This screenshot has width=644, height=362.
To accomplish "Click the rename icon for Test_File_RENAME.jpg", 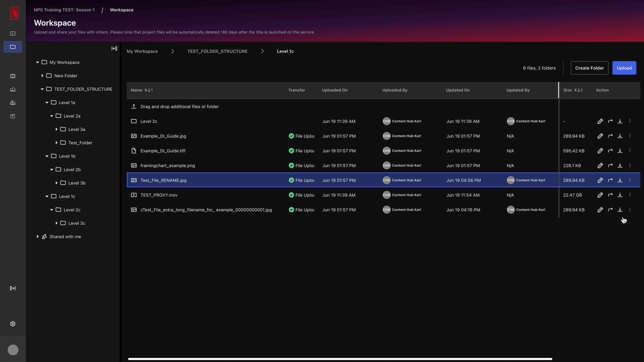I will [600, 180].
